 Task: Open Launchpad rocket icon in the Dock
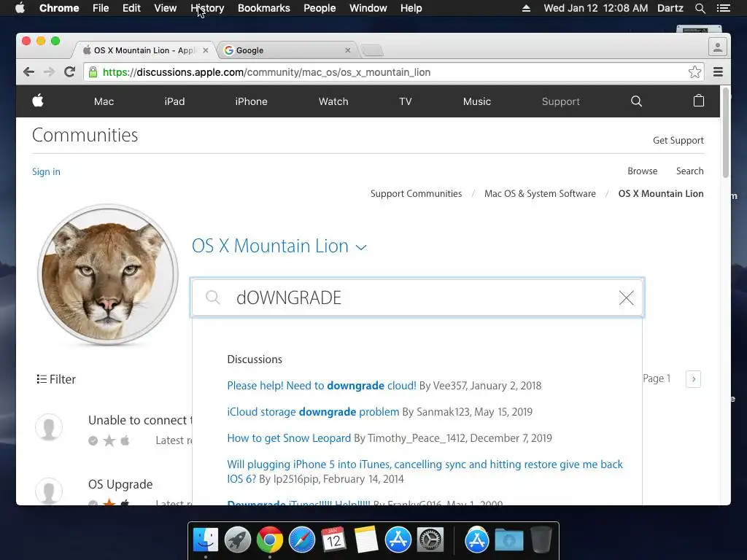pyautogui.click(x=238, y=540)
